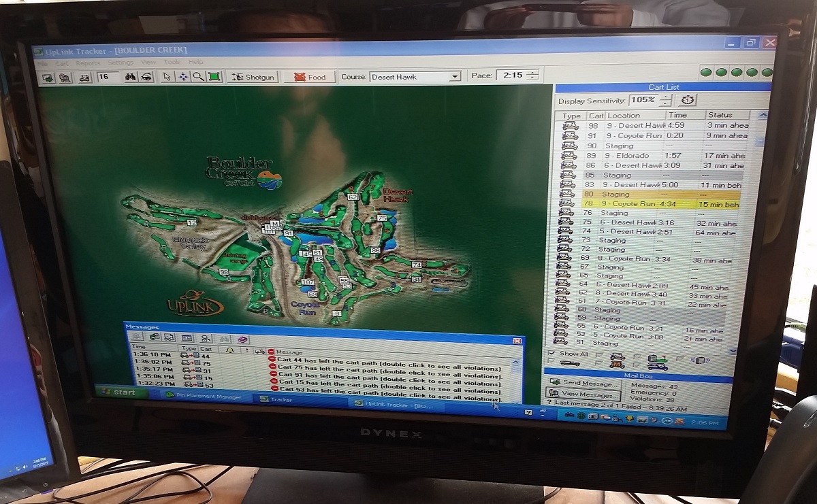The height and width of the screenshot is (504, 817).
Task: Select the pan map tool
Action: pos(182,77)
